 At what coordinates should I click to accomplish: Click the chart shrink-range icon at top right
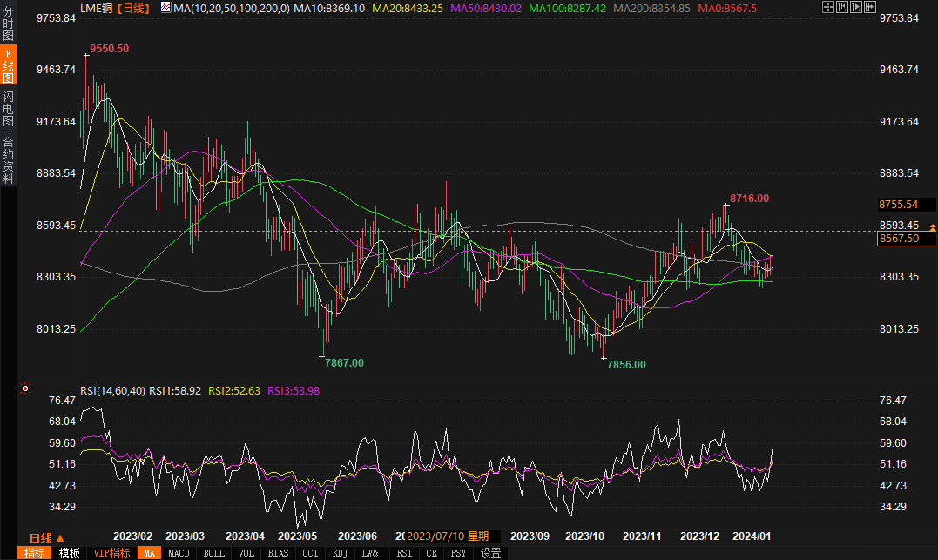click(842, 7)
